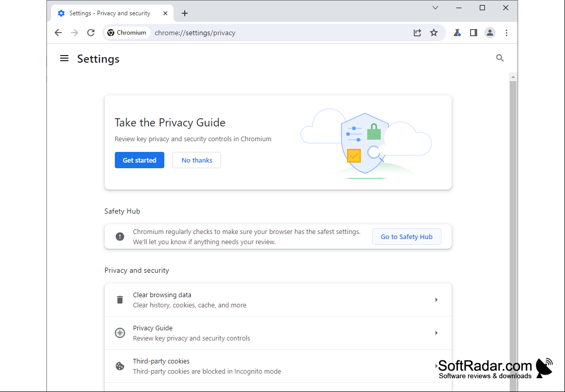Click the 'Privacy Guide' row title

[153, 328]
